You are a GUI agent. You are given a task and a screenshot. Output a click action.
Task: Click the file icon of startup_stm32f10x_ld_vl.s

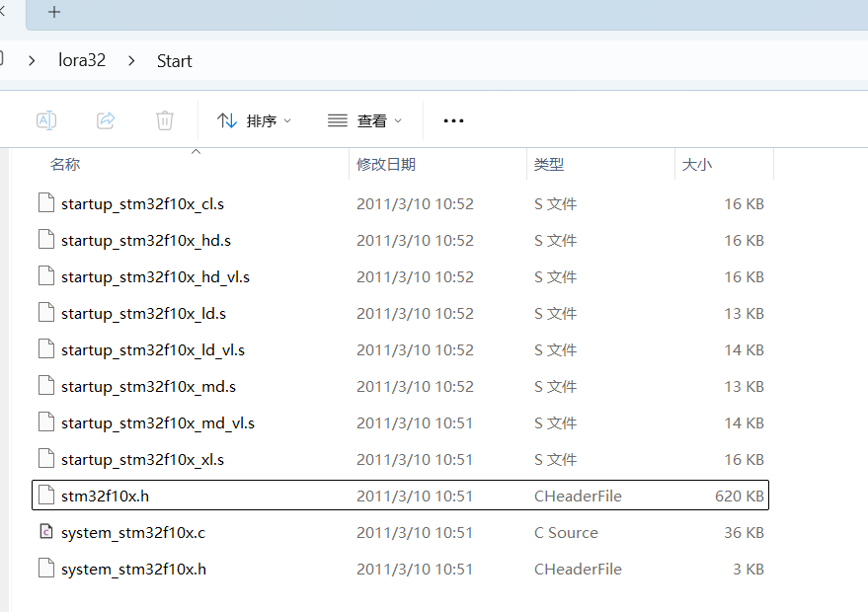(x=46, y=348)
